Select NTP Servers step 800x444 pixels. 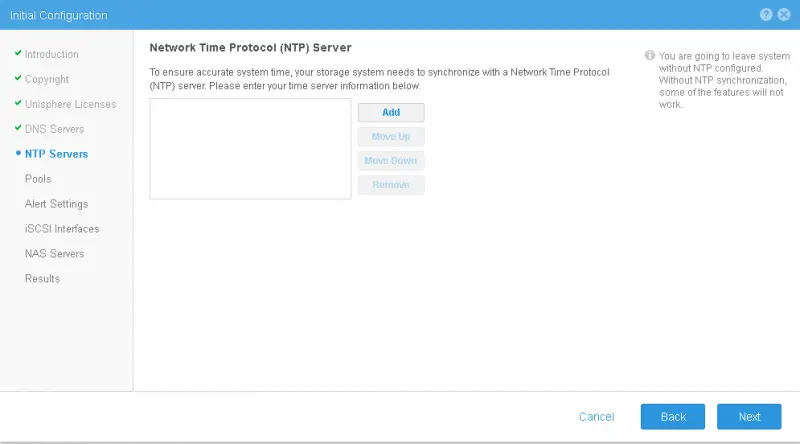56,154
